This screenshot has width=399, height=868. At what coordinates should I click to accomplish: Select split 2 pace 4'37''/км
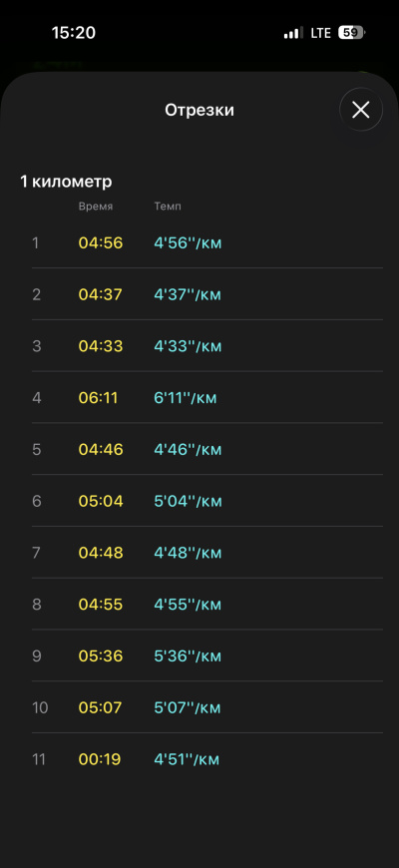coord(188,294)
